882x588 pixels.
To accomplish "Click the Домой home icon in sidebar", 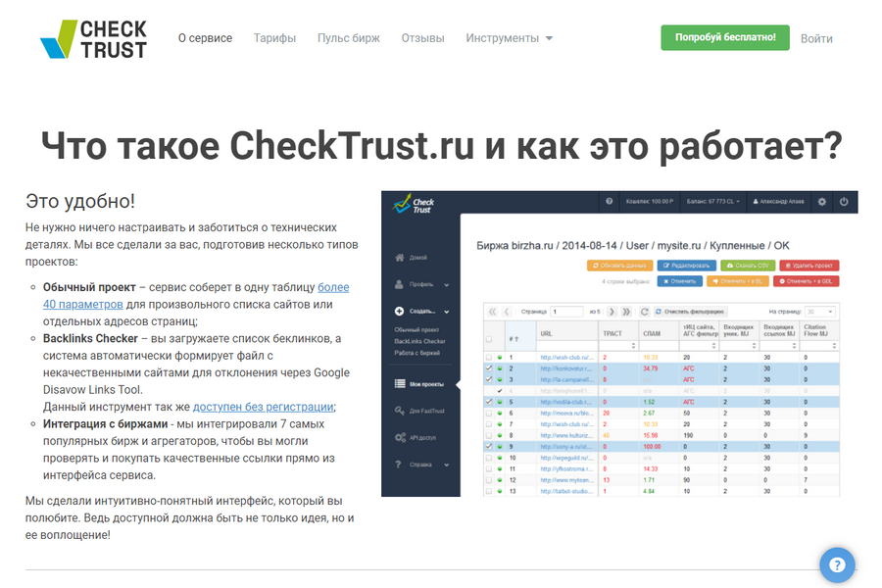I will click(399, 257).
